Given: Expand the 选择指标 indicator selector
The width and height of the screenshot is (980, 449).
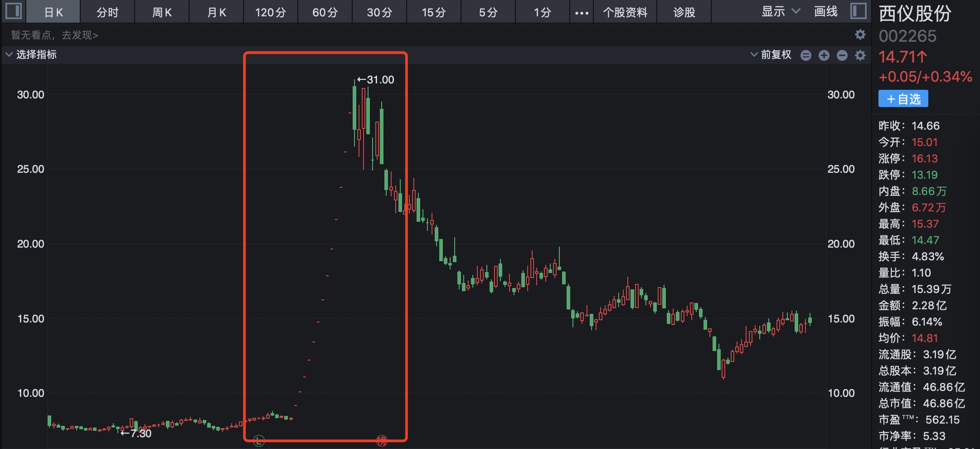Looking at the screenshot, I should tap(31, 55).
